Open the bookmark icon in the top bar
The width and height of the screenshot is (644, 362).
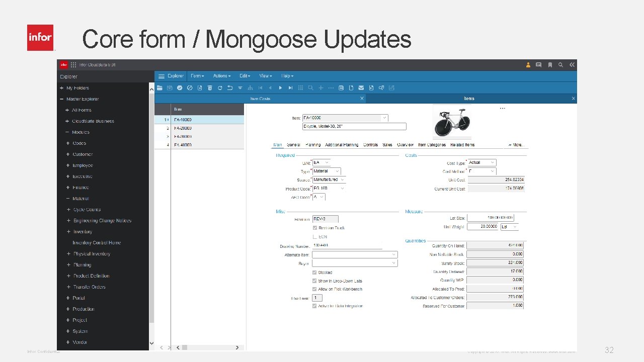[x=549, y=64]
